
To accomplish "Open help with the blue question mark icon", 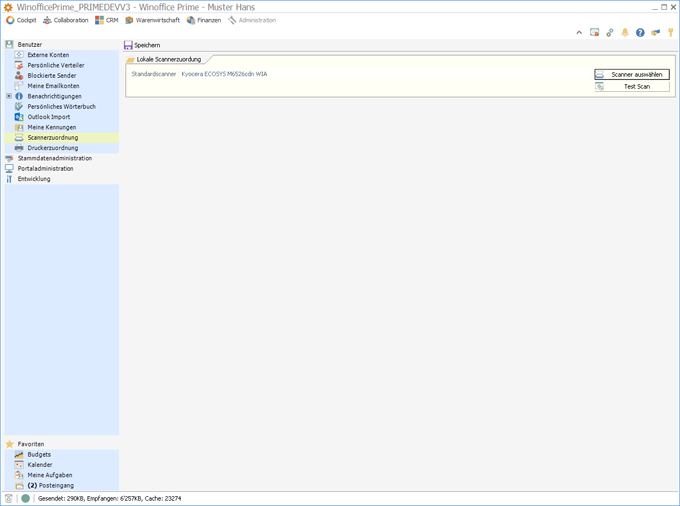I will pyautogui.click(x=640, y=33).
